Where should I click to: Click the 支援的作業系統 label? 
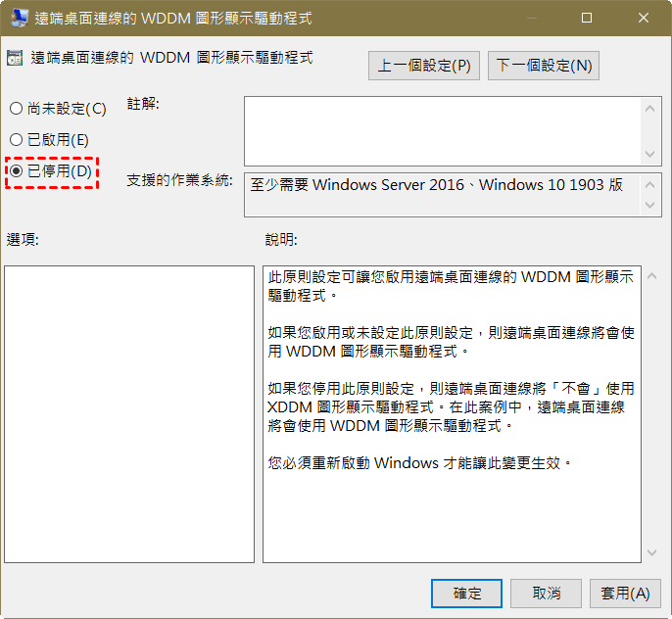(x=179, y=180)
